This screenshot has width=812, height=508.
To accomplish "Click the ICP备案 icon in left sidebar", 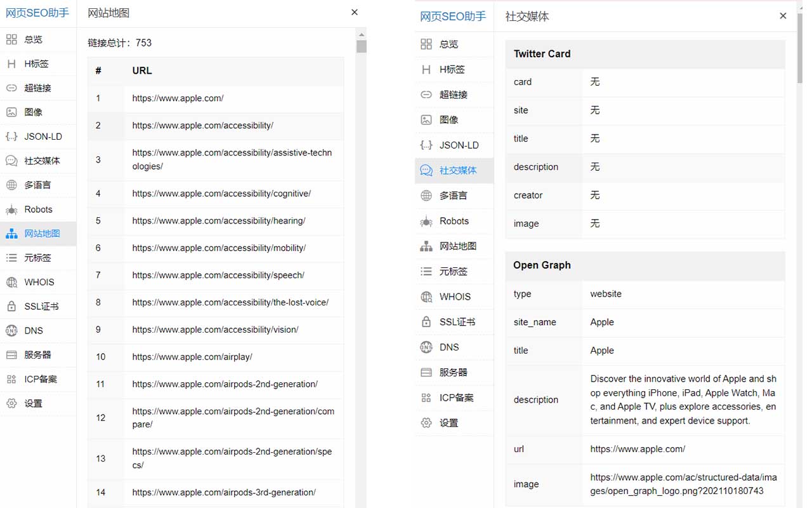I will pos(11,380).
